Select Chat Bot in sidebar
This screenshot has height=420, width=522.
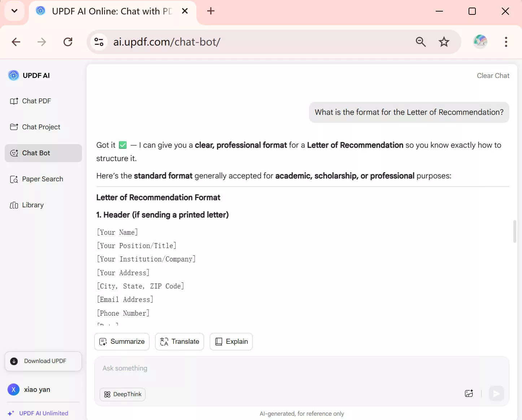pos(43,153)
